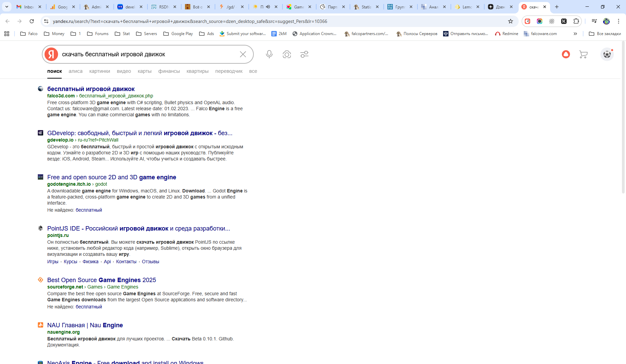
Task: Close the current Yandex search tab
Action: (545, 7)
